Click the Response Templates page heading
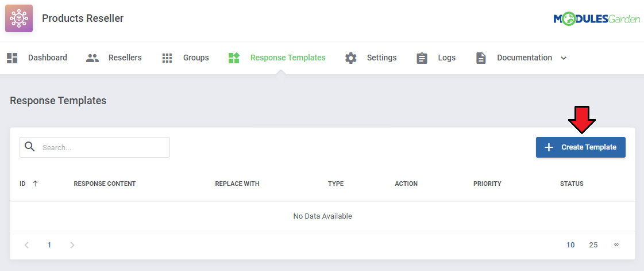This screenshot has width=644, height=271. [58, 101]
